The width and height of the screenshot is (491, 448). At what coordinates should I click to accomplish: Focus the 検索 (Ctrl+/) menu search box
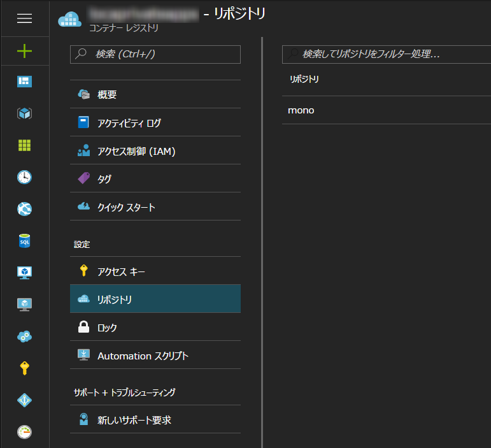pyautogui.click(x=155, y=55)
